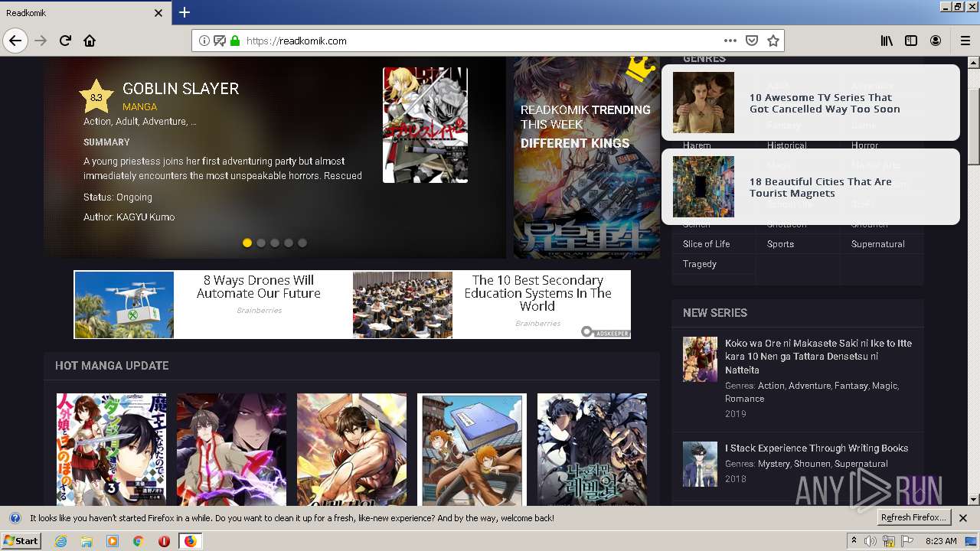Bookmark this page with the star
Viewport: 980px width, 551px height.
[x=773, y=41]
